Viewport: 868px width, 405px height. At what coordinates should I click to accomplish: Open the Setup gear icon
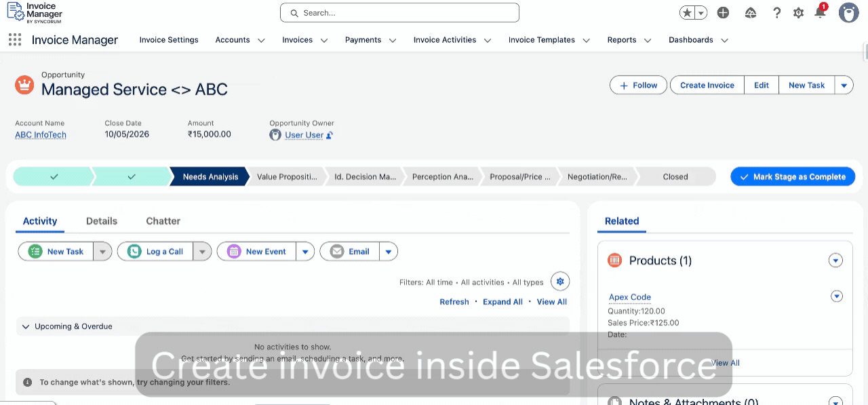799,13
